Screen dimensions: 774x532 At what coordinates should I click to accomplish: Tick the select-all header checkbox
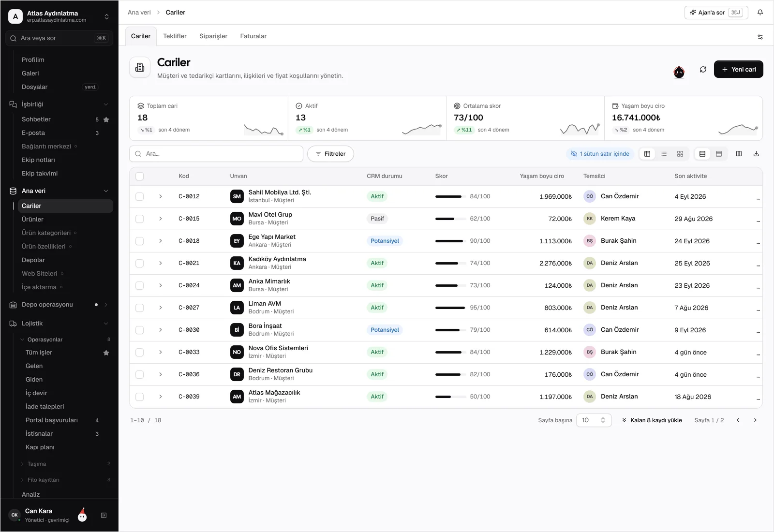point(140,177)
